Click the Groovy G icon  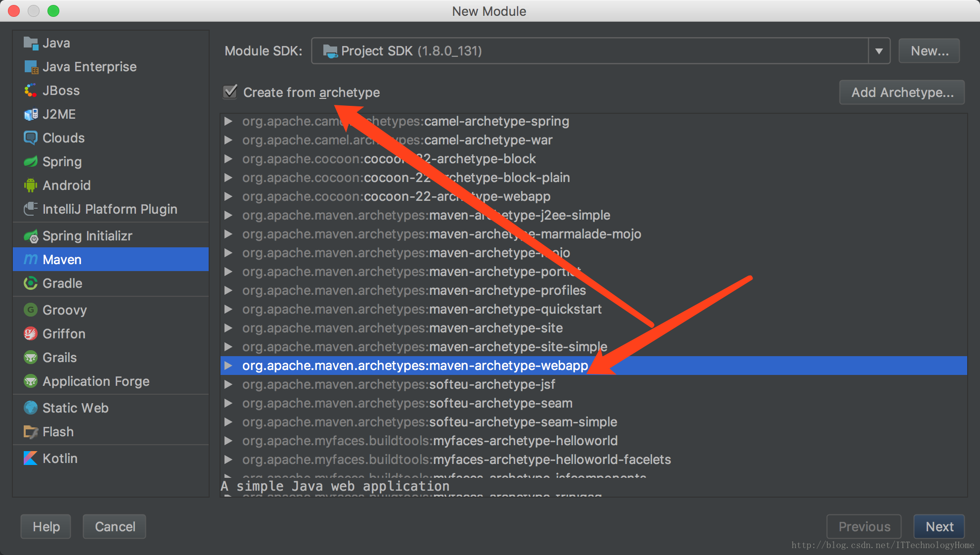pos(31,310)
